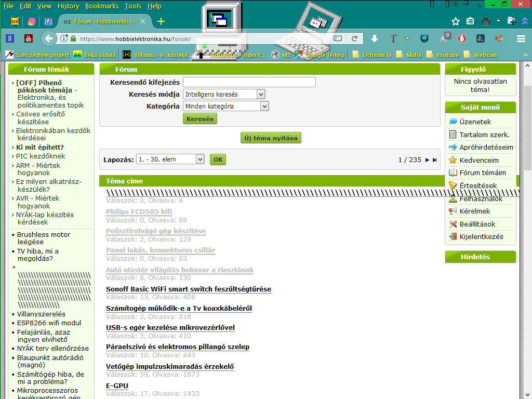Open Beállítások settings entry
This screenshot has height=399, width=532.
477,224
